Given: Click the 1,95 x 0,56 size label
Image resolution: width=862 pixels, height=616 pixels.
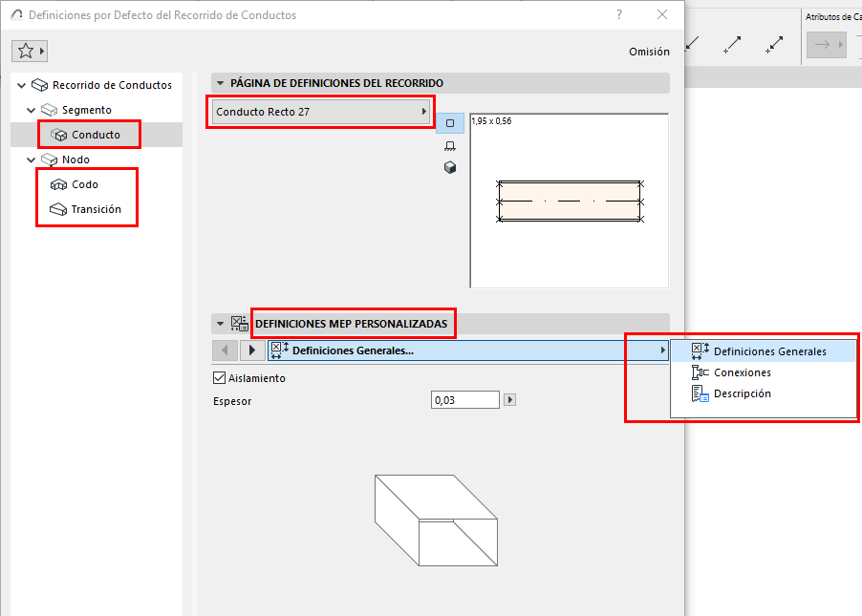Looking at the screenshot, I should 491,121.
